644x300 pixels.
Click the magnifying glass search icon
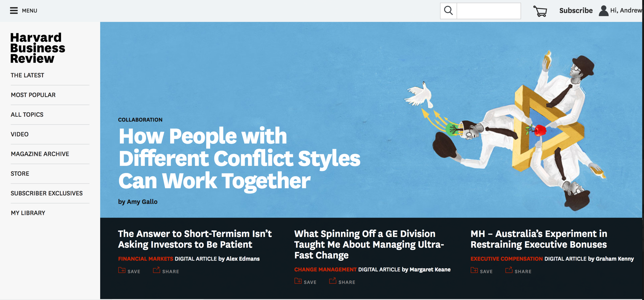(448, 11)
